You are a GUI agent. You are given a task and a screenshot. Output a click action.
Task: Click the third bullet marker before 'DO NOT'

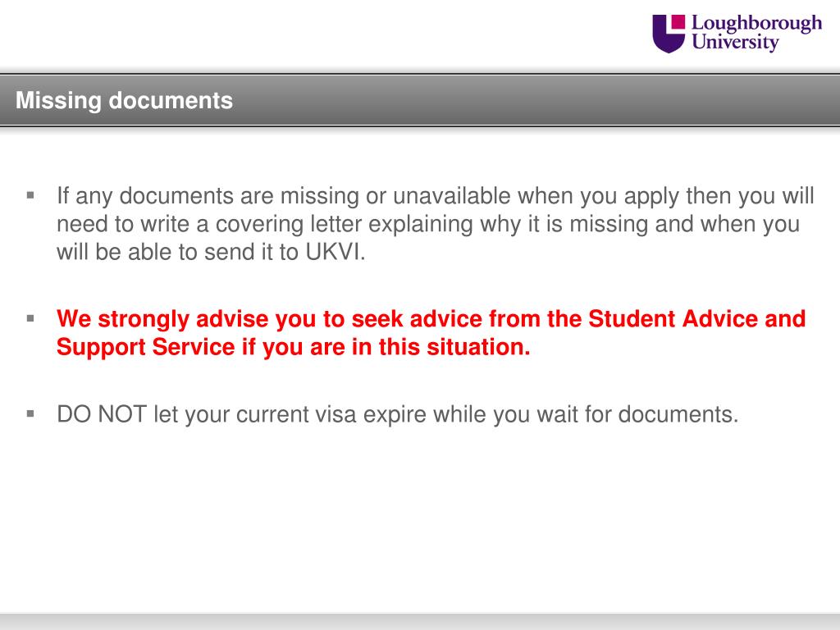[30, 414]
